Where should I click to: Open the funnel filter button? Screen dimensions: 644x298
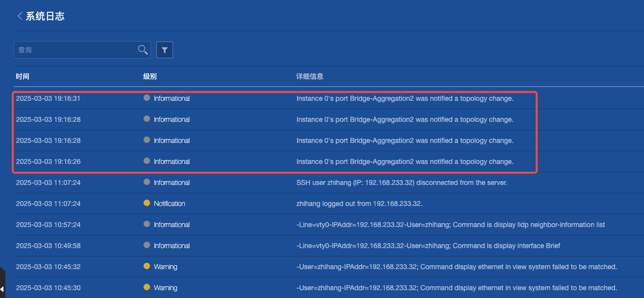tap(165, 50)
